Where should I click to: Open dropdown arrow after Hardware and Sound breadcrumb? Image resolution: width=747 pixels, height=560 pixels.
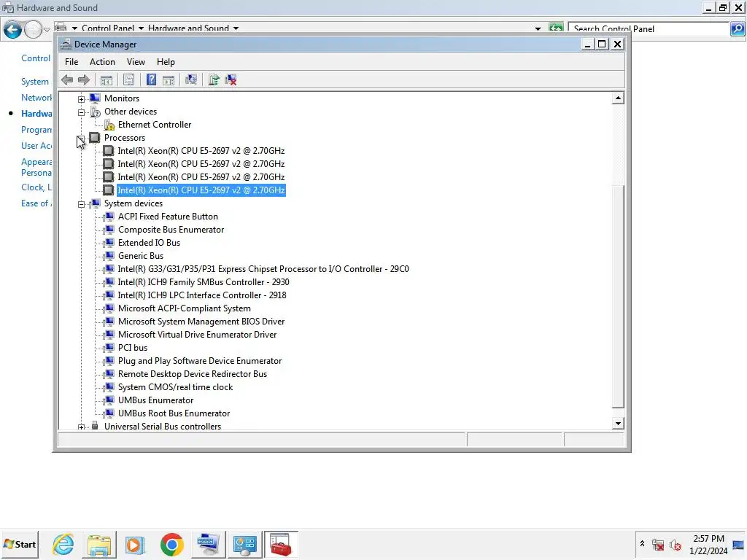tap(236, 28)
